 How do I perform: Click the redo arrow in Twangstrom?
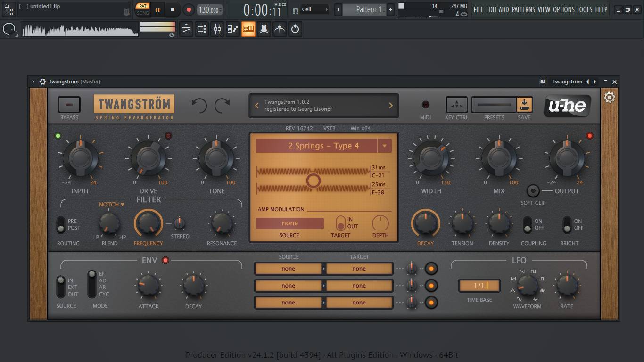(223, 105)
